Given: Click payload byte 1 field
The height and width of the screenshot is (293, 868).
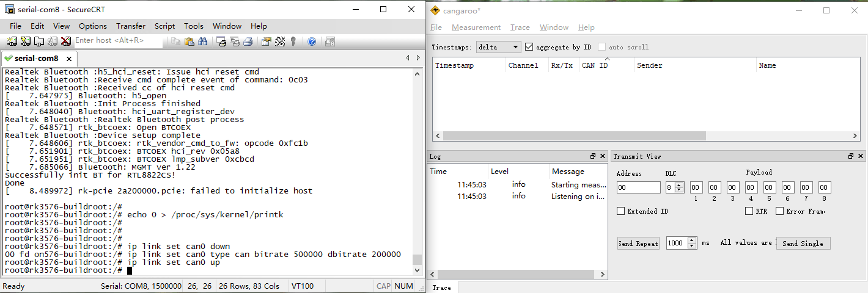Looking at the screenshot, I should point(696,187).
